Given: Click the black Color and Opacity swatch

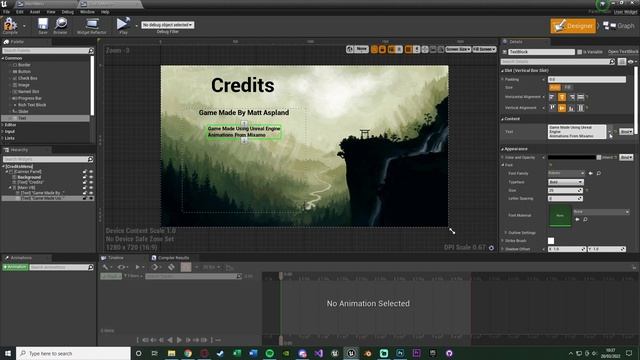Looking at the screenshot, I should point(571,157).
